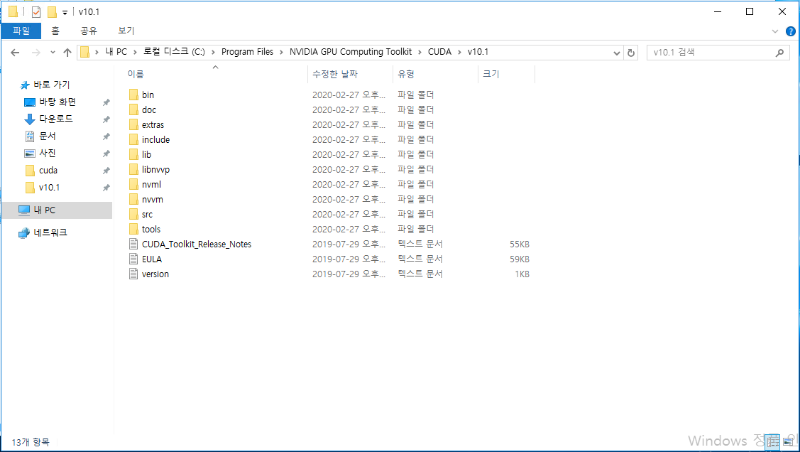800x452 pixels.
Task: Open the address bar history dropdown
Action: point(615,52)
